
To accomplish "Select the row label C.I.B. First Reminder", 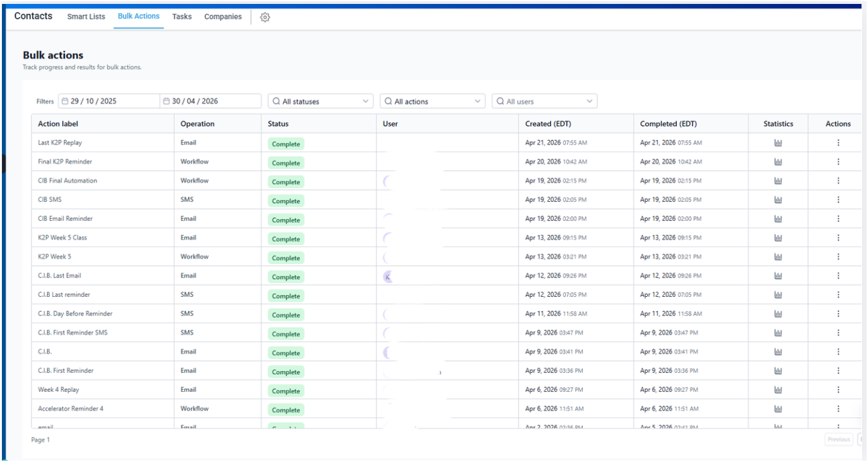I will click(x=66, y=371).
